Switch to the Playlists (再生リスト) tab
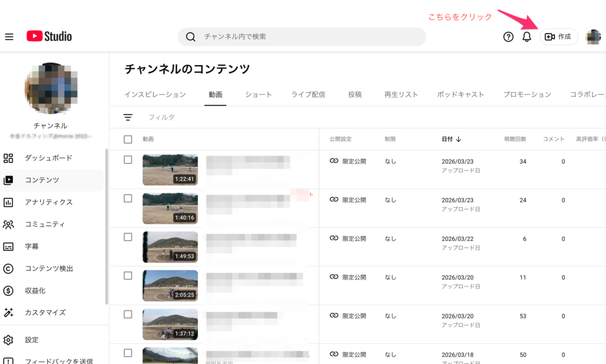Image resolution: width=606 pixels, height=364 pixels. pyautogui.click(x=401, y=95)
